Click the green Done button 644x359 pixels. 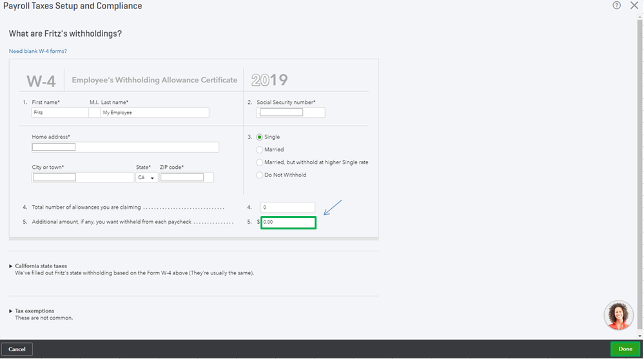pos(625,349)
